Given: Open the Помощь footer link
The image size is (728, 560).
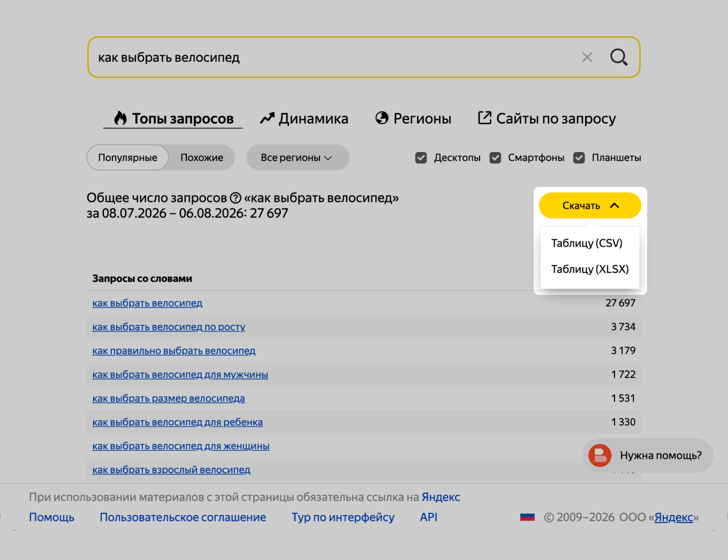Looking at the screenshot, I should tap(51, 517).
